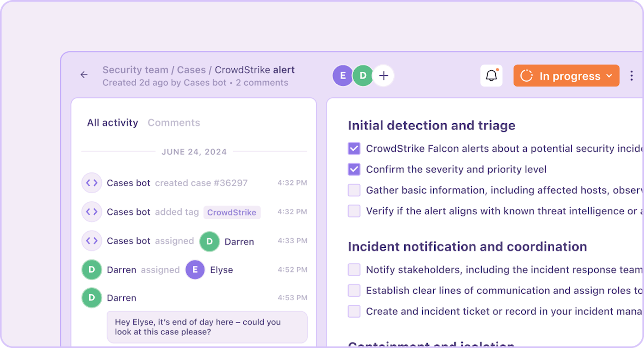Select the All activity tab
The width and height of the screenshot is (644, 348).
(x=112, y=123)
